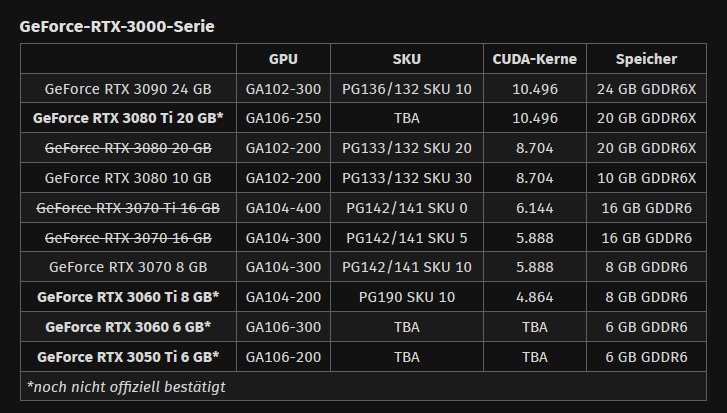The height and width of the screenshot is (413, 727).
Task: Select GeForce RTX 3090 24 GB cell
Action: tap(128, 89)
